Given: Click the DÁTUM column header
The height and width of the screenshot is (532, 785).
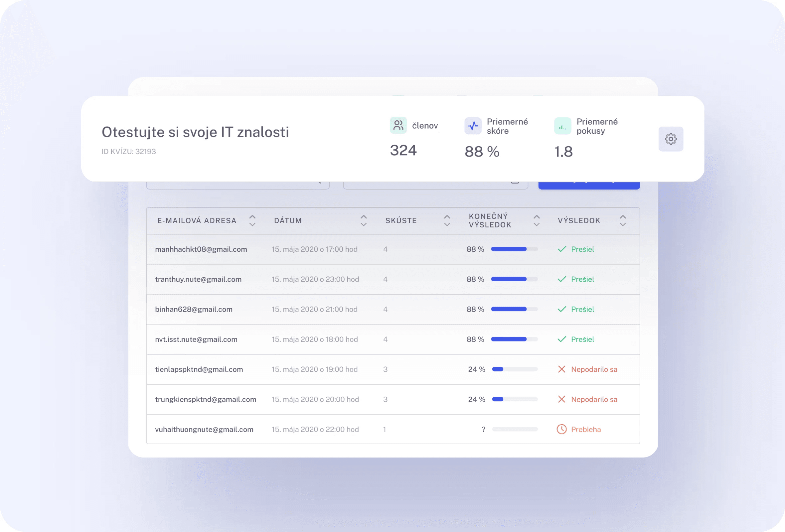Looking at the screenshot, I should coord(288,220).
